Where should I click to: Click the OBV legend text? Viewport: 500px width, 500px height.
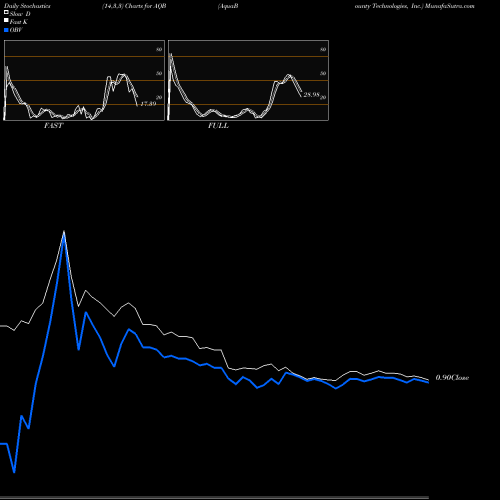16,30
